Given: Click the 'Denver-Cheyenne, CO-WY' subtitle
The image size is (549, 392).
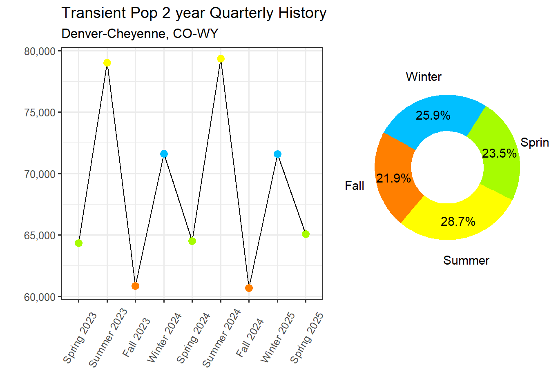Looking at the screenshot, I should 140,33.
